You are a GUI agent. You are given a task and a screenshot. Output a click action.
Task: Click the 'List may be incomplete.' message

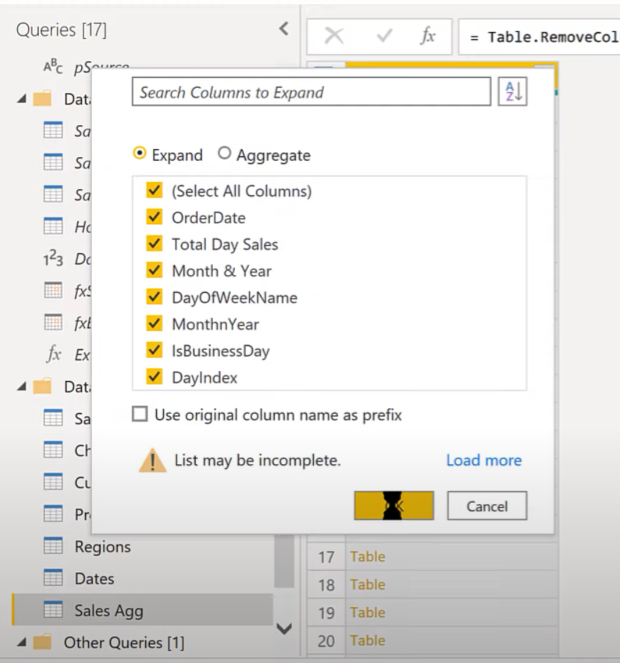tap(258, 460)
